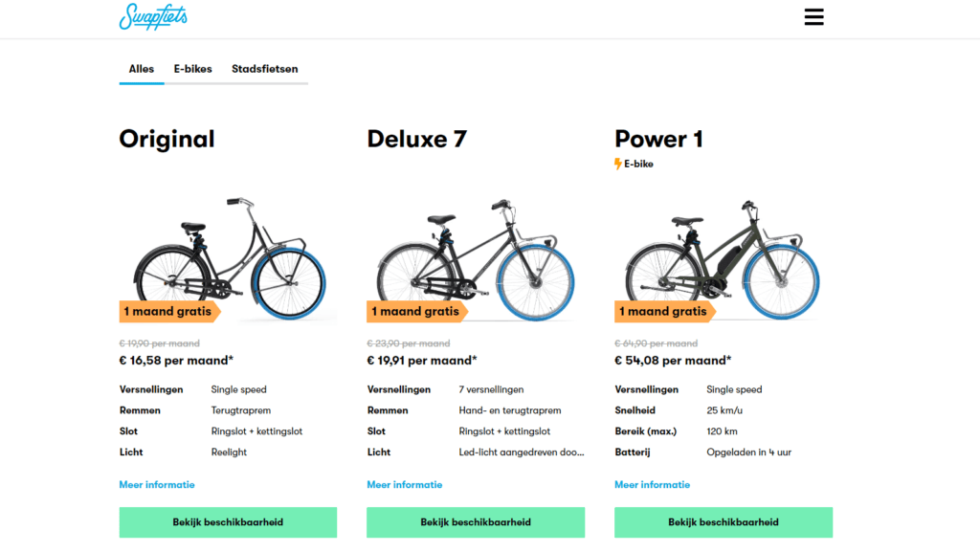980x552 pixels.
Task: Check availability for the Deluxe 7
Action: pos(476,522)
